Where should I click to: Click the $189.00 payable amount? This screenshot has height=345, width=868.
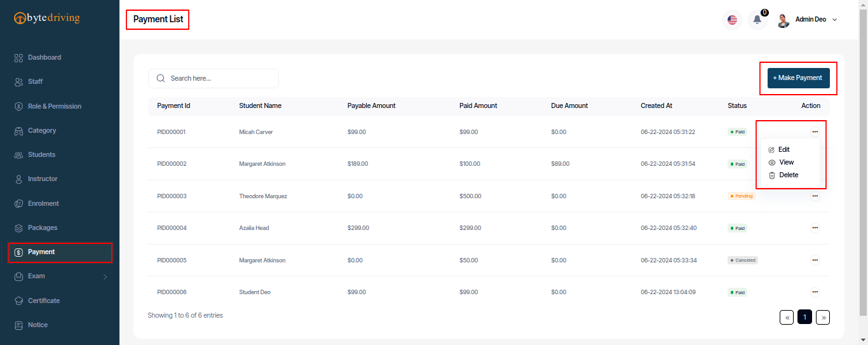[358, 164]
